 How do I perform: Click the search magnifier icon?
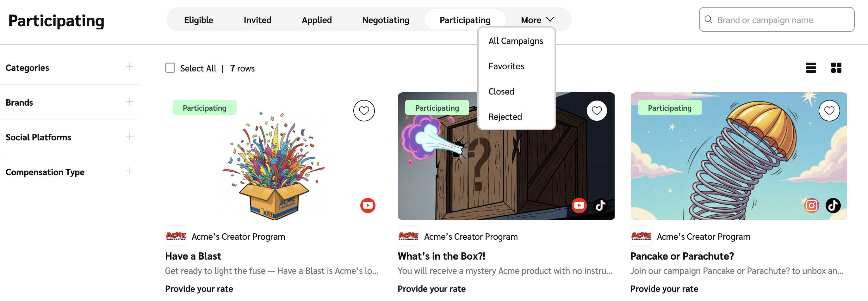[708, 20]
